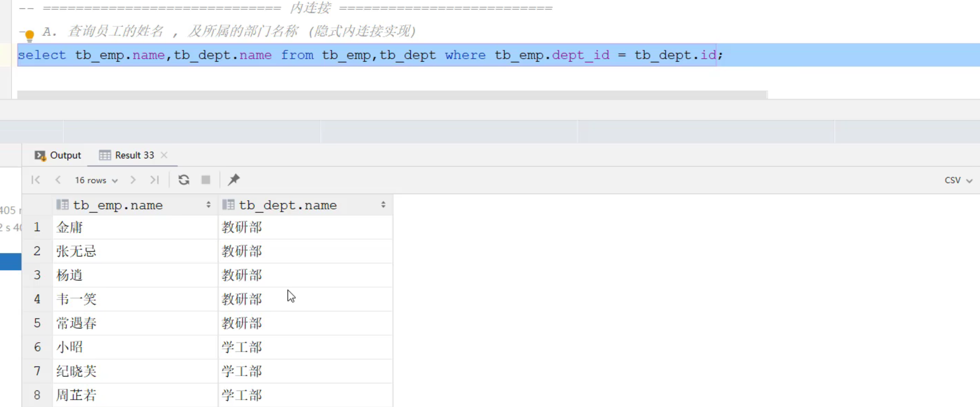Select 学工部 cell in row 6

click(x=305, y=347)
